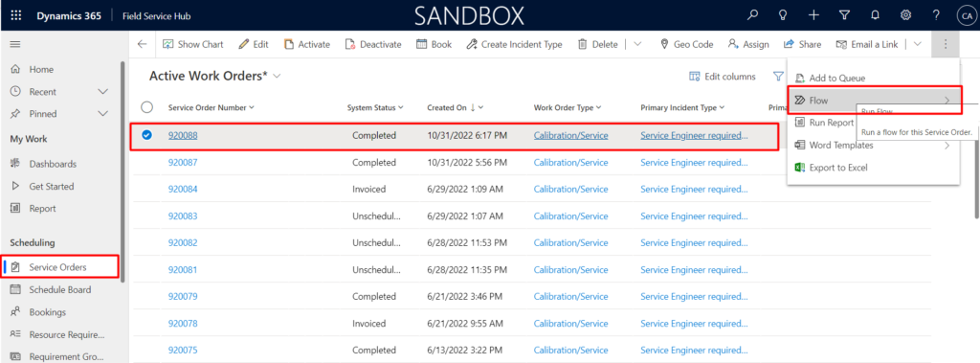980x363 pixels.
Task: Open the Dynamics 365 app launcher grid
Action: (16, 15)
